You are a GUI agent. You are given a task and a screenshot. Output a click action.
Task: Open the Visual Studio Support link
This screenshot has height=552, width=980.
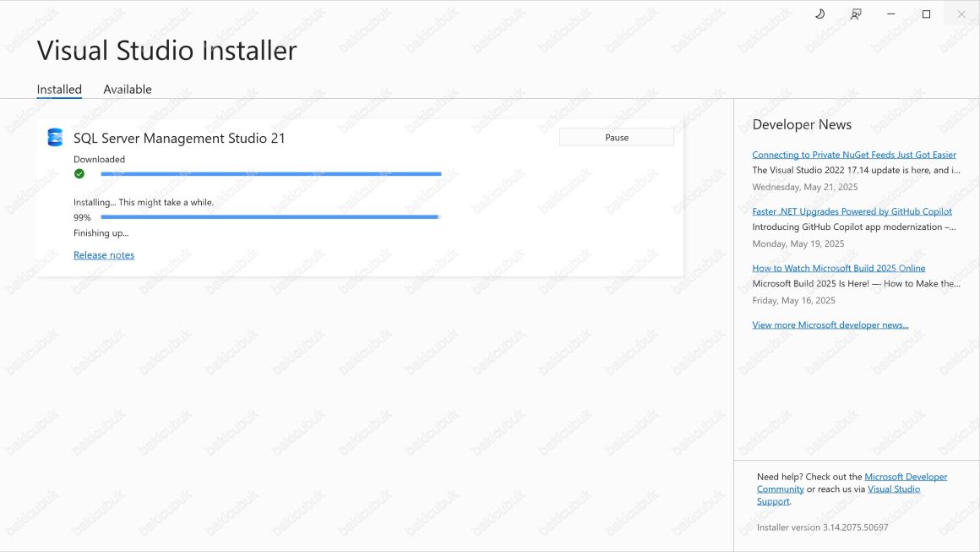[x=894, y=489]
